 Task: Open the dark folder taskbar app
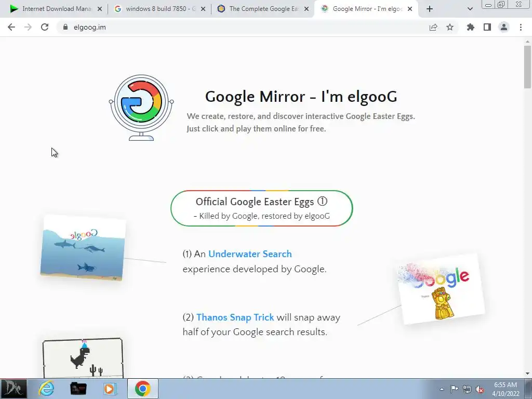(78, 389)
